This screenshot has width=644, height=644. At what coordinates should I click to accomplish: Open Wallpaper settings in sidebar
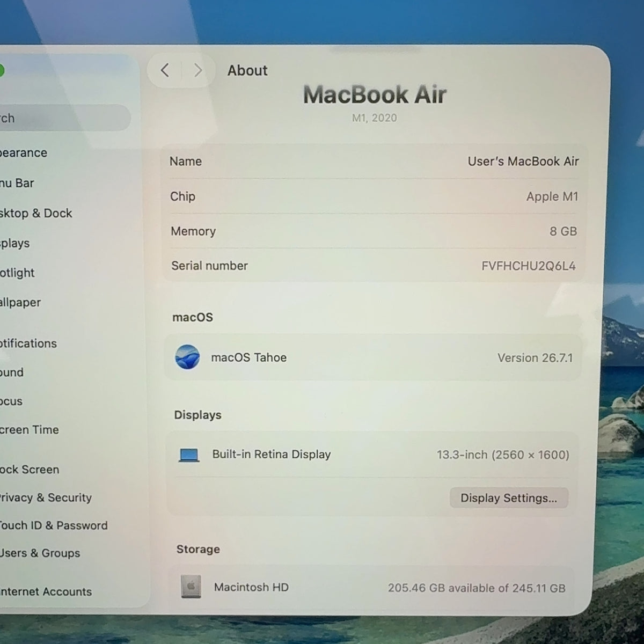[20, 302]
